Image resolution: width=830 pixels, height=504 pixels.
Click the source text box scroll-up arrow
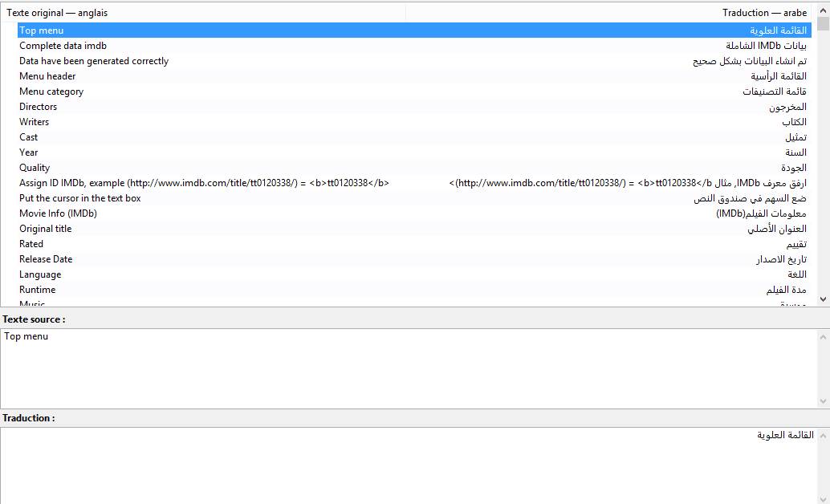click(823, 337)
